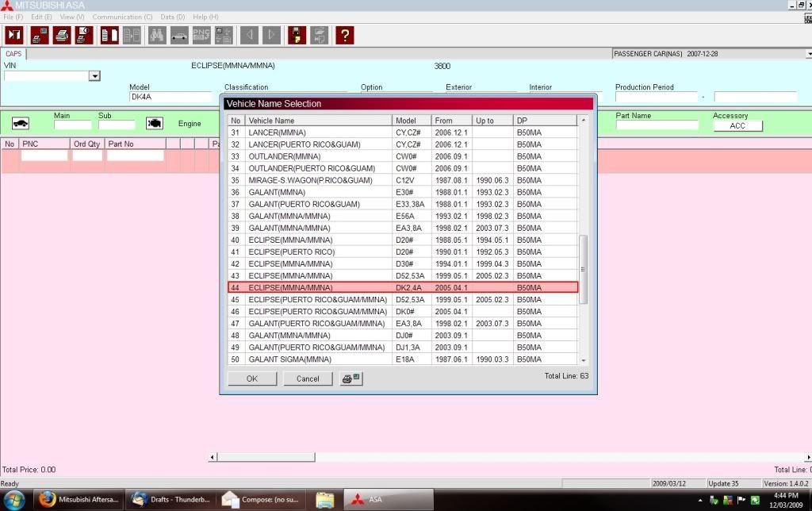Select row 48 GALANT(MMNA/MMNA)

[403, 336]
